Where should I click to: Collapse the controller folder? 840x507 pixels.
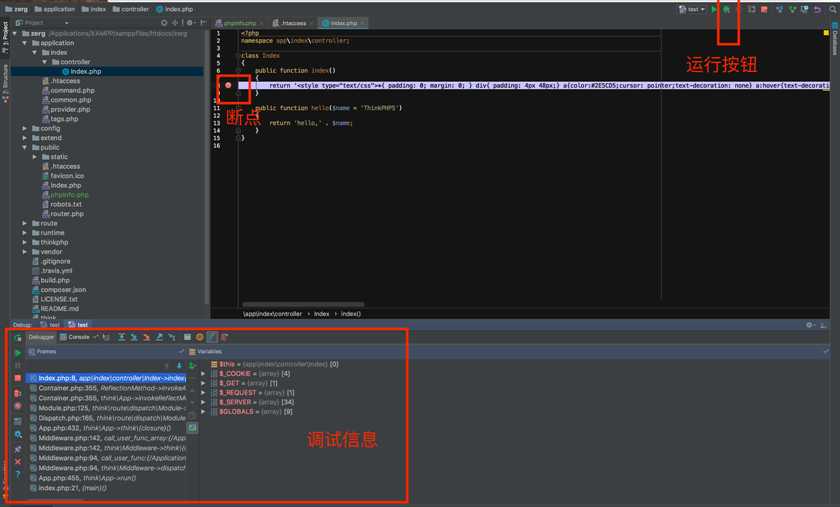[x=45, y=62]
